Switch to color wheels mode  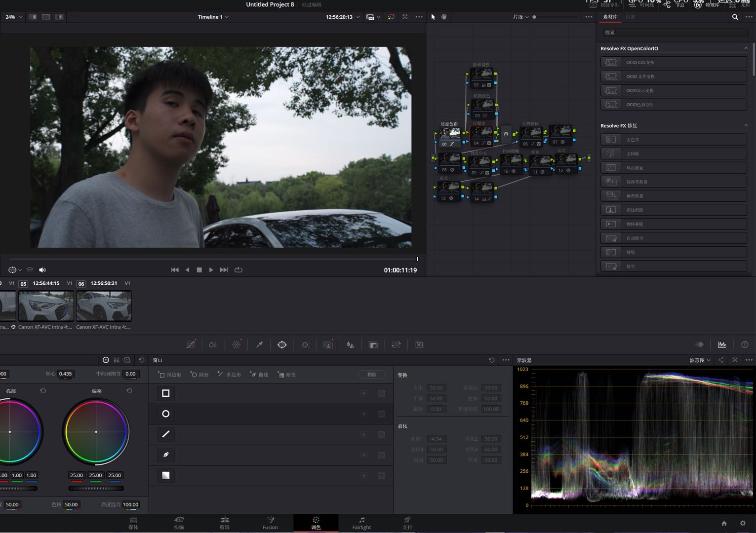click(x=106, y=360)
